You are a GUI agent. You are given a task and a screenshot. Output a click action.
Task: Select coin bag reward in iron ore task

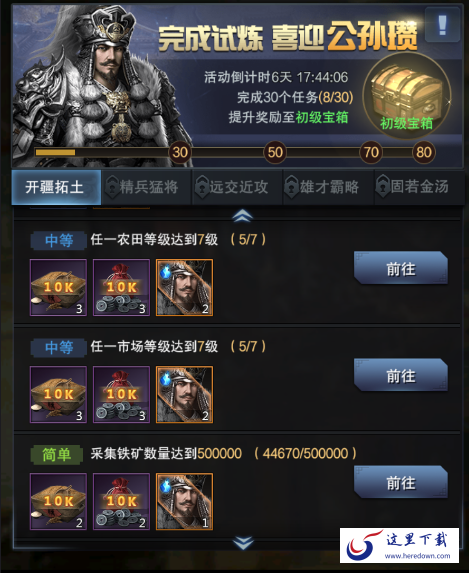point(121,502)
